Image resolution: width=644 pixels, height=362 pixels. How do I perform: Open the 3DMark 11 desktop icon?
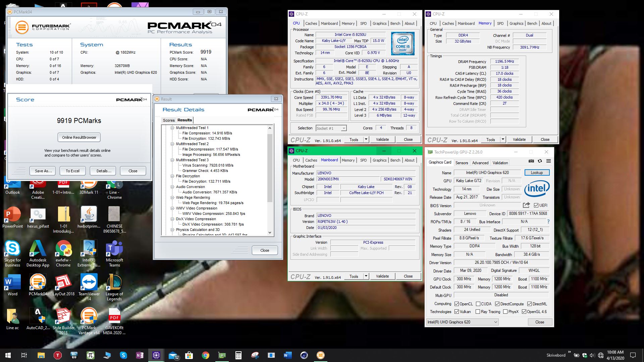pos(89,186)
